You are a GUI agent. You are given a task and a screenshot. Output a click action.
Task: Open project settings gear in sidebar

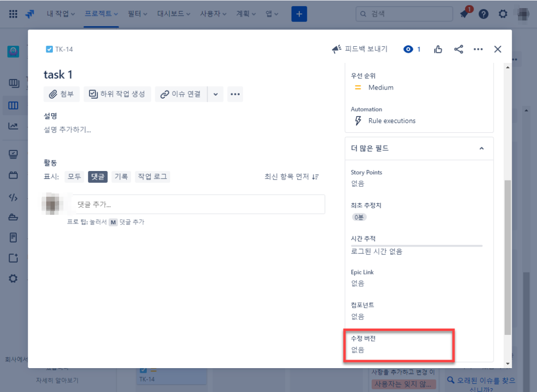pyautogui.click(x=13, y=279)
